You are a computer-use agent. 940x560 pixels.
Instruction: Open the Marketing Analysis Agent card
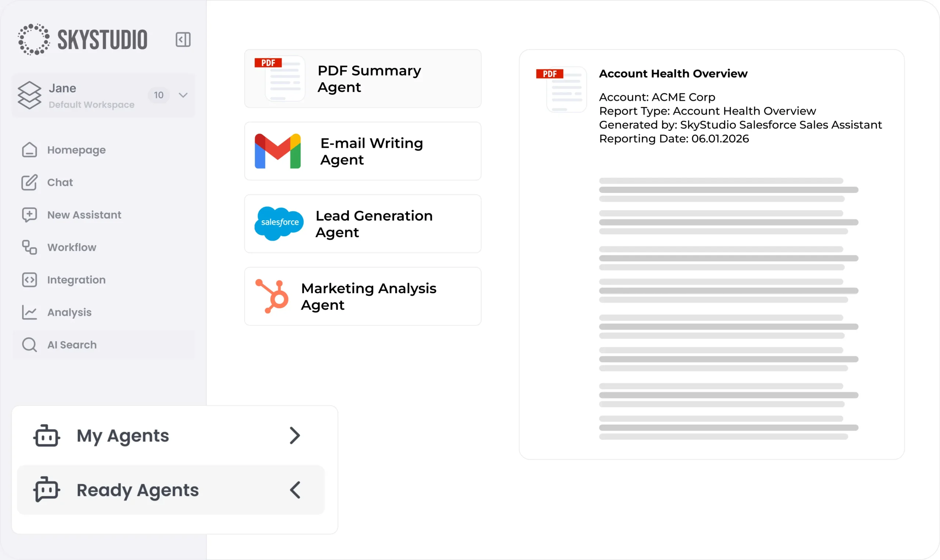pos(362,296)
